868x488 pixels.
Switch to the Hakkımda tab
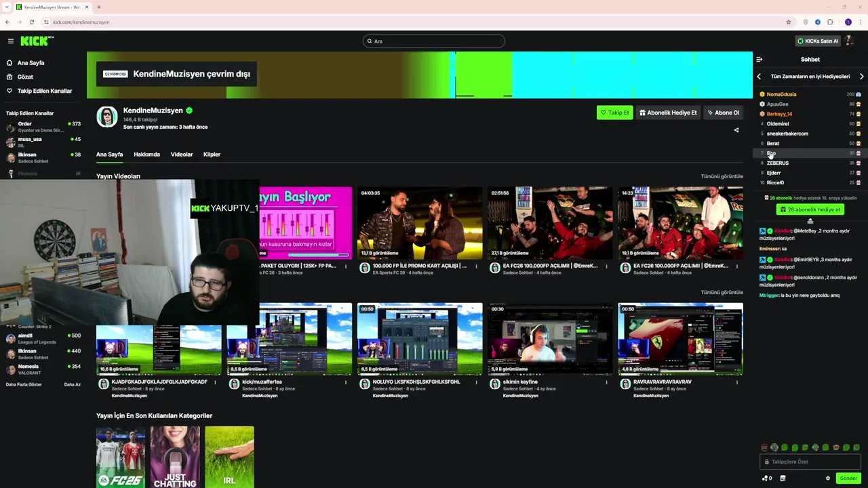(146, 155)
